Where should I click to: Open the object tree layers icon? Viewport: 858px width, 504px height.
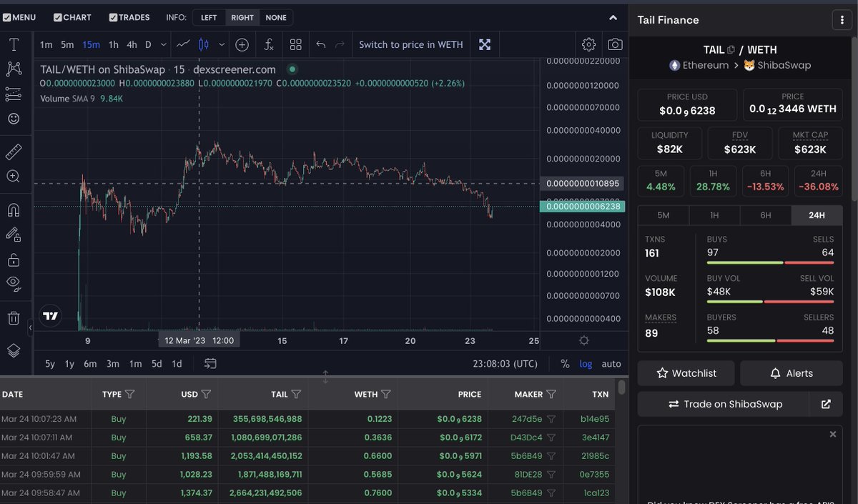pyautogui.click(x=14, y=350)
